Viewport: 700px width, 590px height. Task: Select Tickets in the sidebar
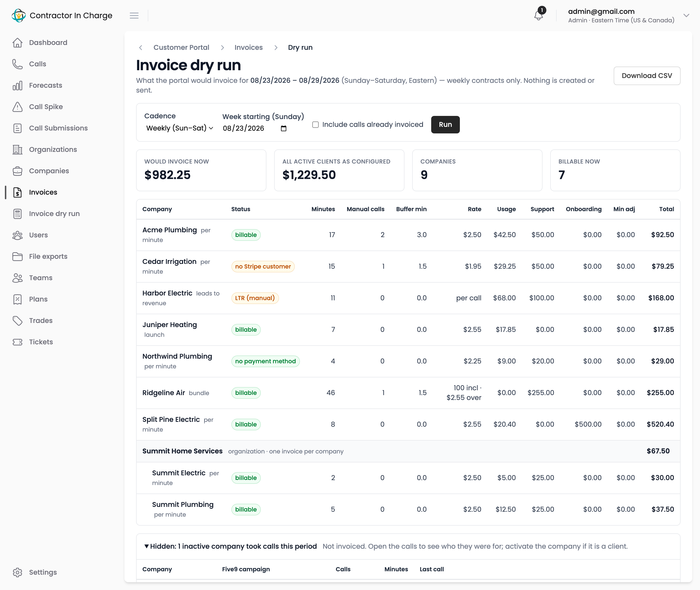coord(41,342)
